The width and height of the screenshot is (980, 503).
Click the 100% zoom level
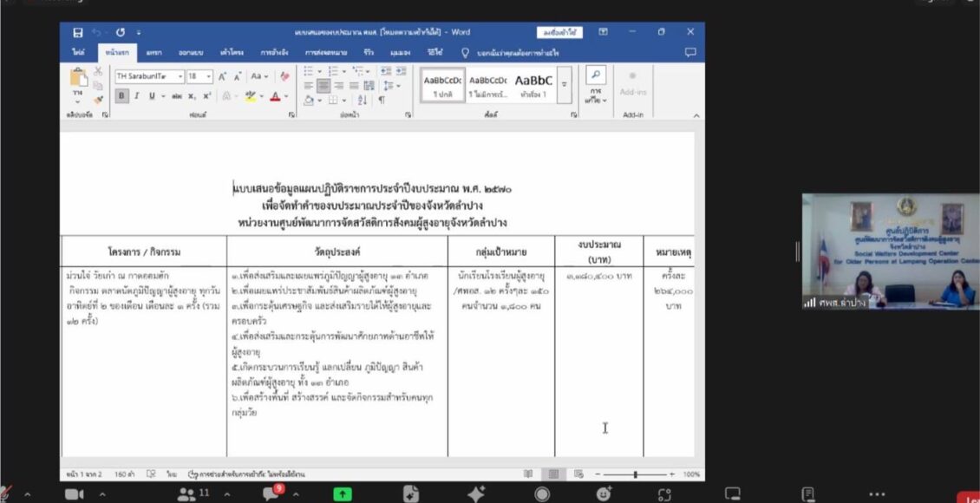click(x=691, y=475)
